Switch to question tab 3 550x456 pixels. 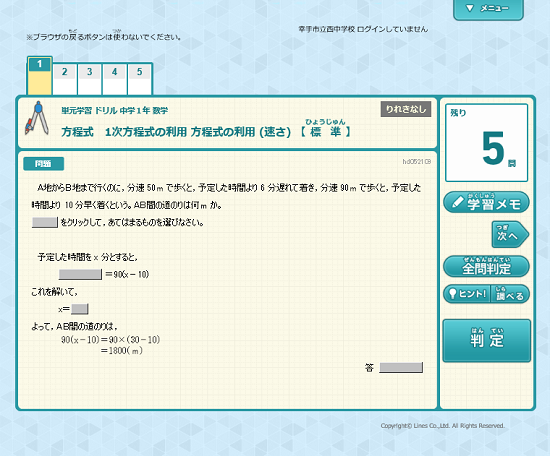(90, 79)
